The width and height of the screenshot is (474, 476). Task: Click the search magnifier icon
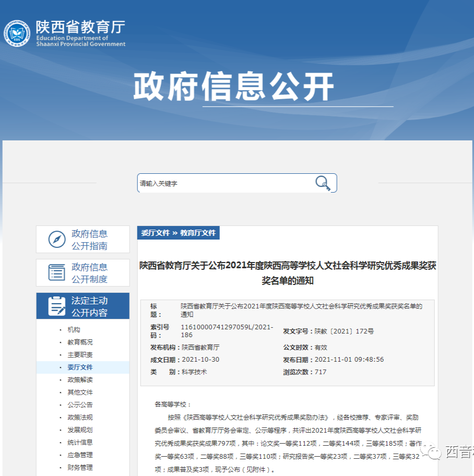323,182
